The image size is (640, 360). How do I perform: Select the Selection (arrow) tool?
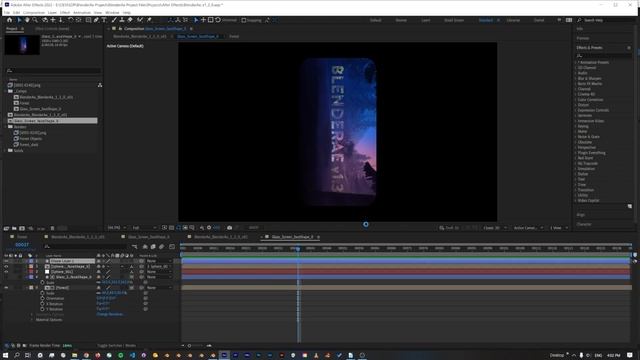[x=19, y=20]
